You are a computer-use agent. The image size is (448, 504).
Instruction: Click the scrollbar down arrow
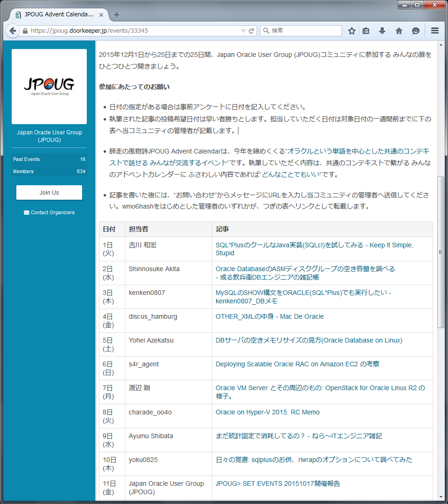[x=441, y=497]
